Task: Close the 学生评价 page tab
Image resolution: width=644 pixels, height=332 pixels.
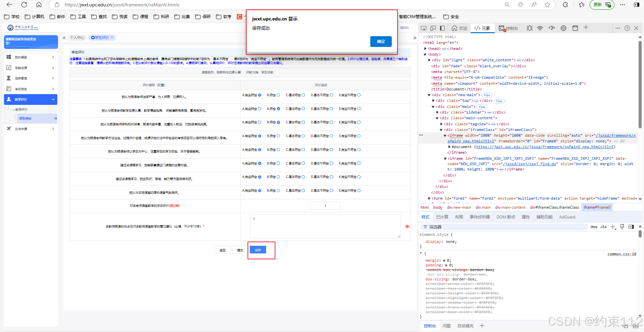Action: pos(112,38)
